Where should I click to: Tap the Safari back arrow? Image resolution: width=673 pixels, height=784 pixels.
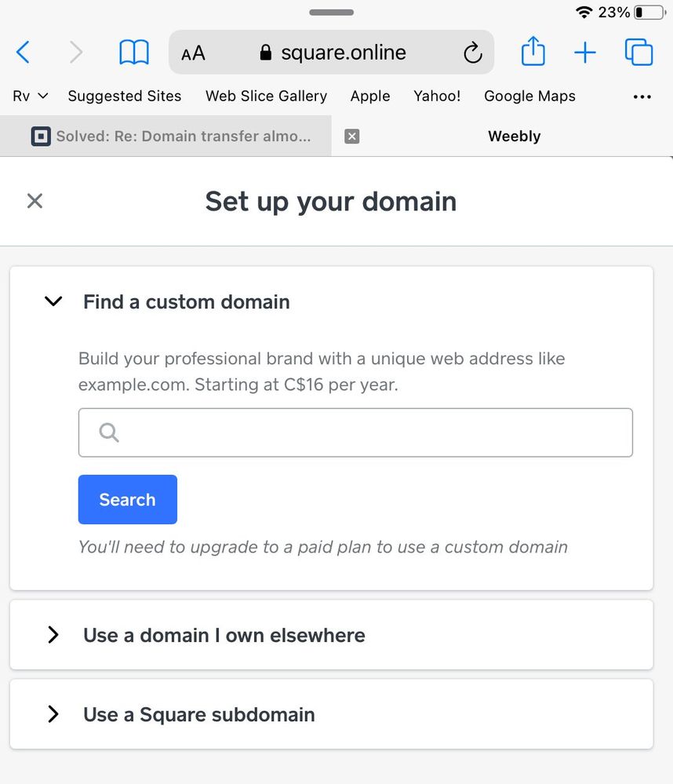23,53
